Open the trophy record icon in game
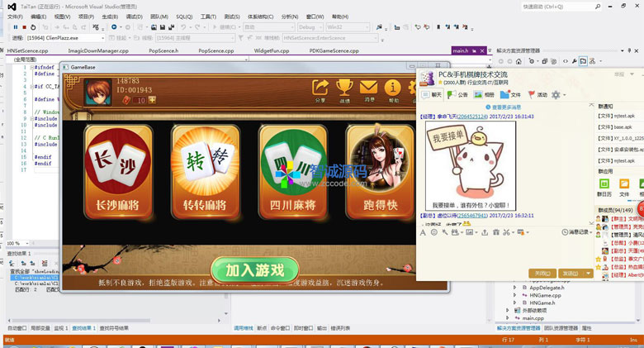 pos(344,90)
